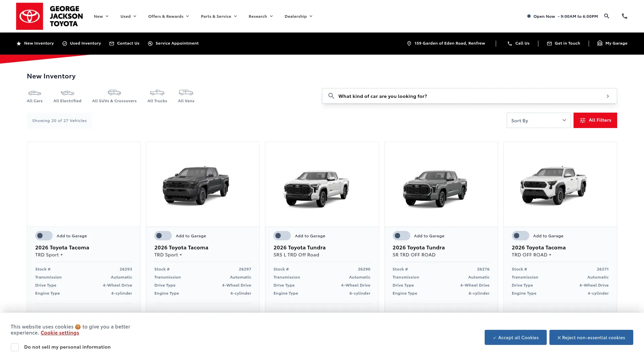644x362 pixels.
Task: Check Do not sell my personal information
Action: tap(15, 347)
